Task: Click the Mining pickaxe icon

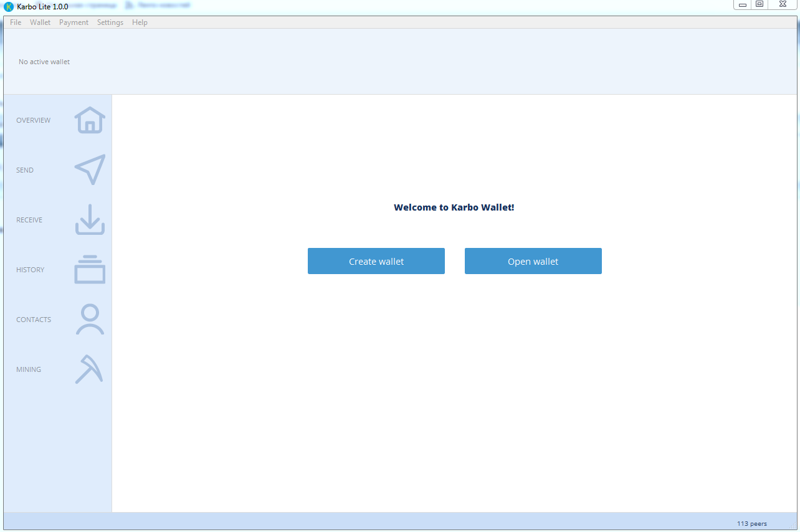Action: [89, 369]
